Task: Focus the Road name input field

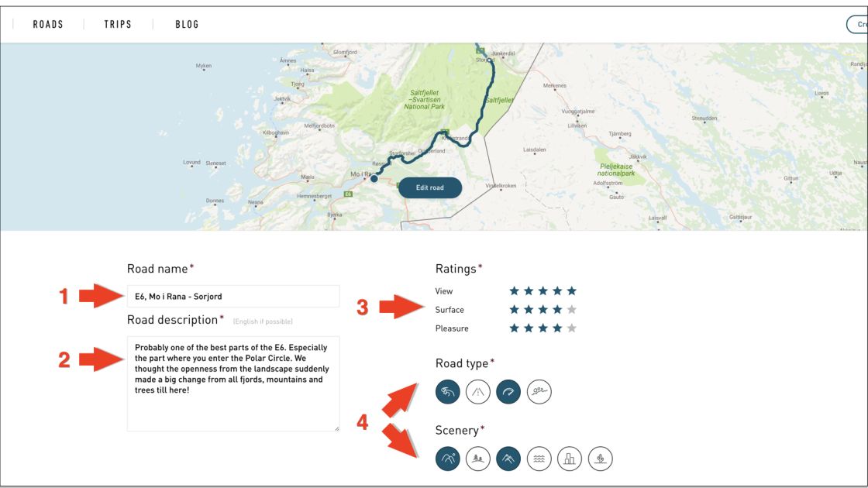Action: point(233,297)
